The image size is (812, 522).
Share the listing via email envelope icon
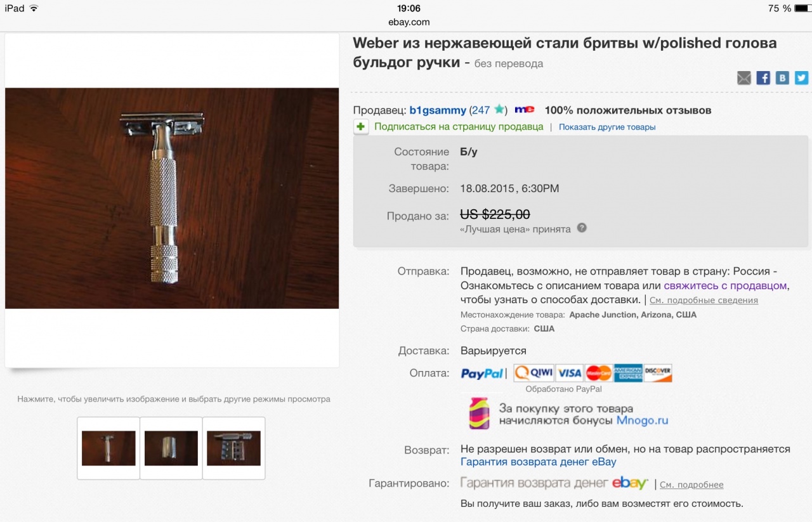tap(744, 78)
